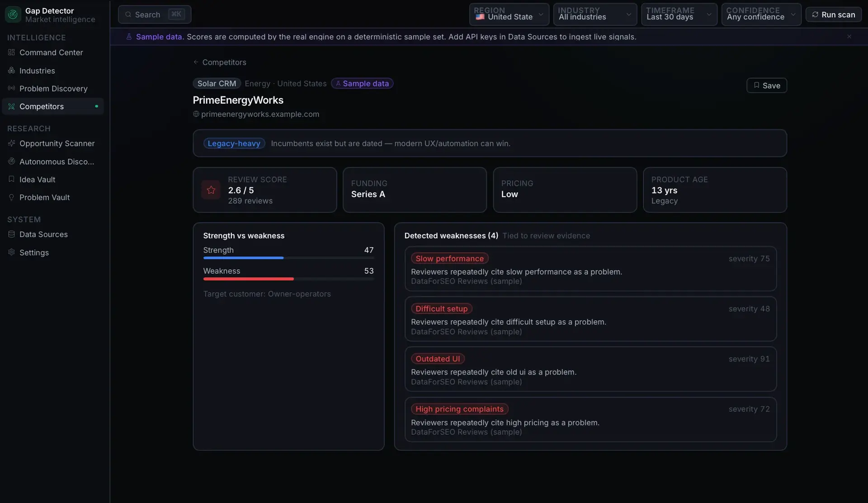Viewport: 868px width, 503px height.
Task: Click the Data Sources database icon
Action: [11, 234]
